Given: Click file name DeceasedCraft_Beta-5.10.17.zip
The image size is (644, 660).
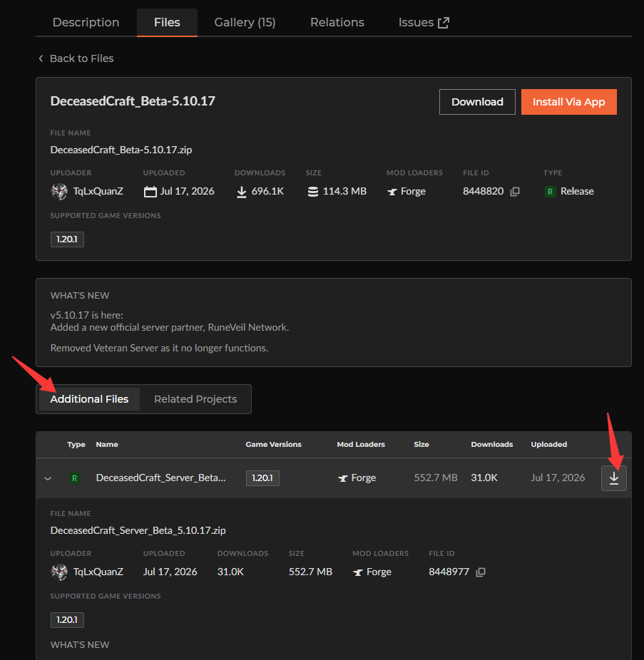Looking at the screenshot, I should click(121, 150).
